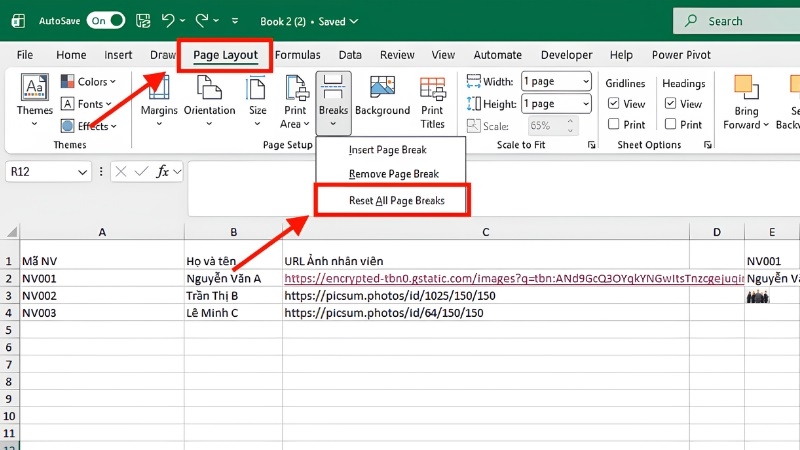Viewport: 800px width, 450px height.
Task: Click the Breaks button
Action: pos(333,102)
